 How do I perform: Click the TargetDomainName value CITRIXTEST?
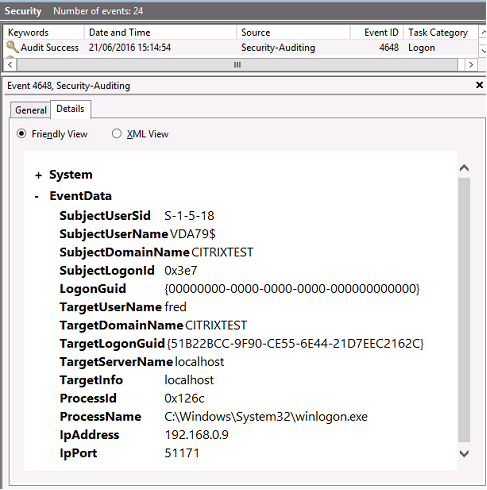point(216,325)
